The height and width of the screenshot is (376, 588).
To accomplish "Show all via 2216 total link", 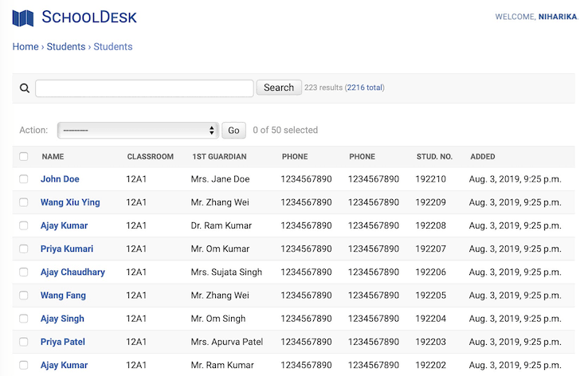I will click(364, 88).
